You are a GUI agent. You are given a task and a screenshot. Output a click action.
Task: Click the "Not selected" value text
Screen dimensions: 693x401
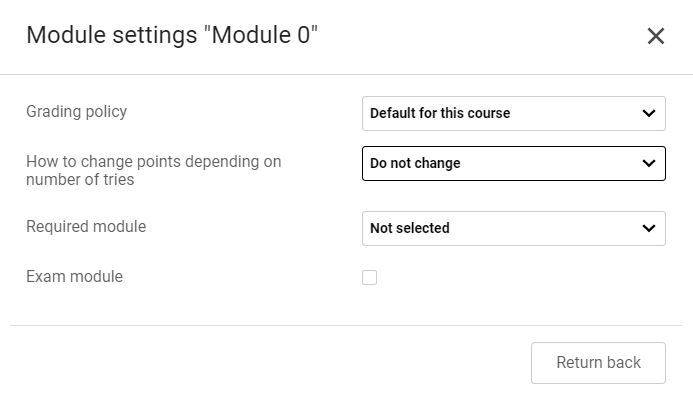tap(410, 228)
